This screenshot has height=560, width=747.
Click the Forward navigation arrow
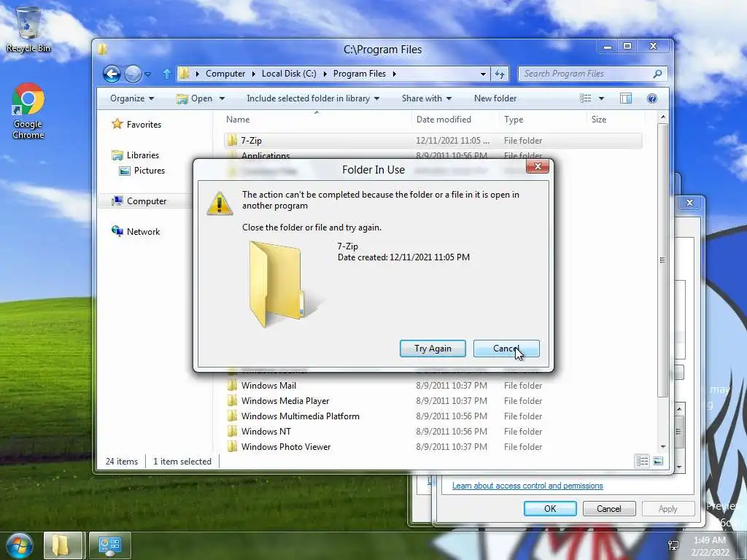[x=133, y=74]
